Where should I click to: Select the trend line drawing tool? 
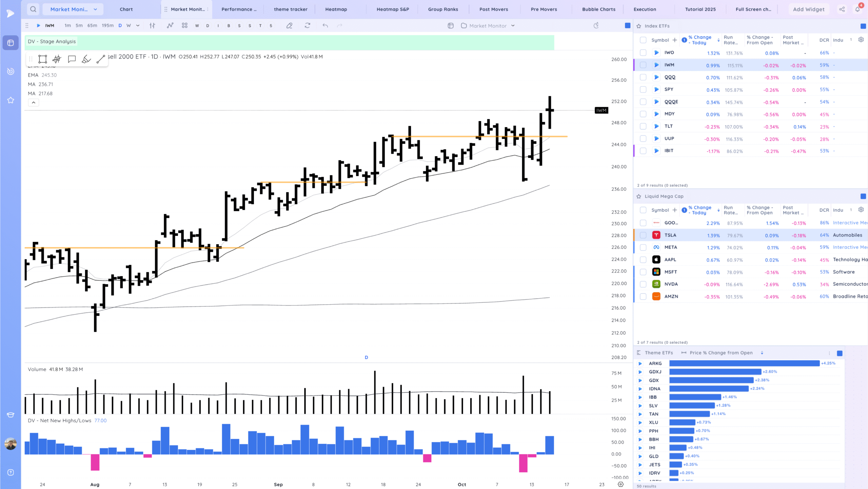(101, 59)
